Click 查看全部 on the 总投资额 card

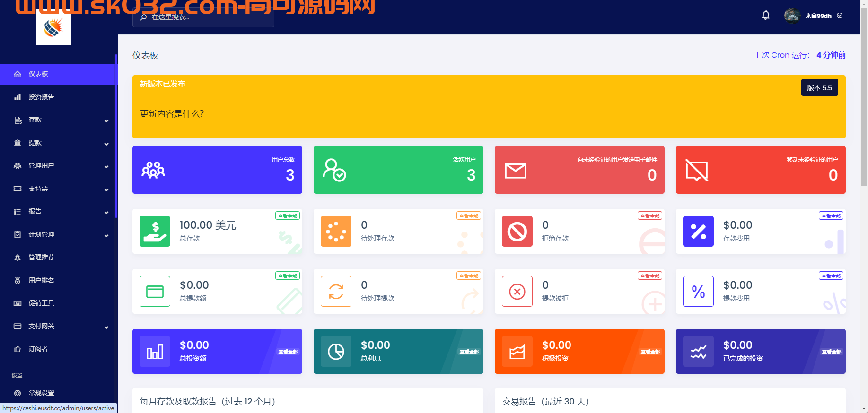pos(288,352)
